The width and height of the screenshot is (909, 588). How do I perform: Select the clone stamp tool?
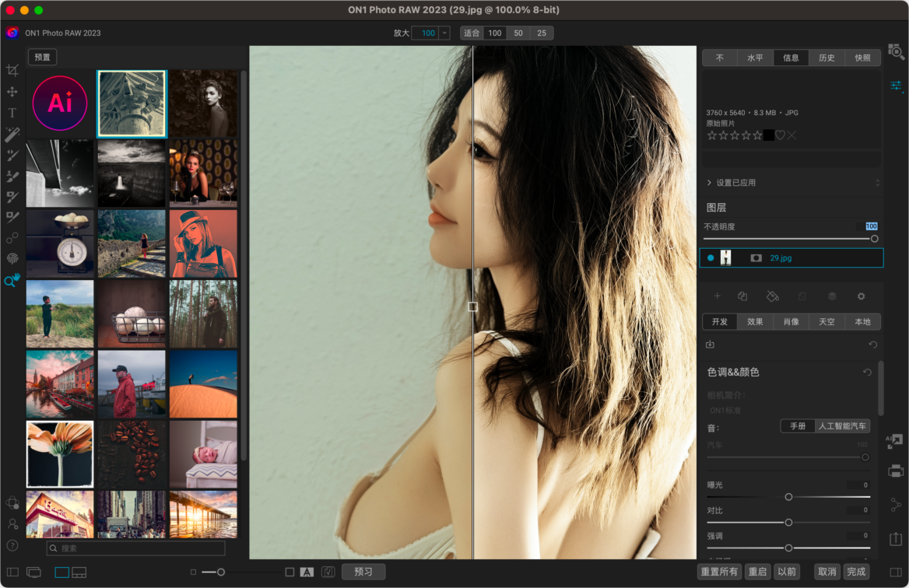point(12,176)
